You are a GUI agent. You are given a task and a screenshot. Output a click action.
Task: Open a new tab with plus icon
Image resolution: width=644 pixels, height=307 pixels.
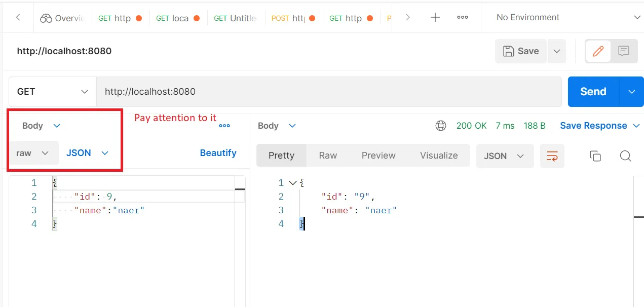coord(435,17)
